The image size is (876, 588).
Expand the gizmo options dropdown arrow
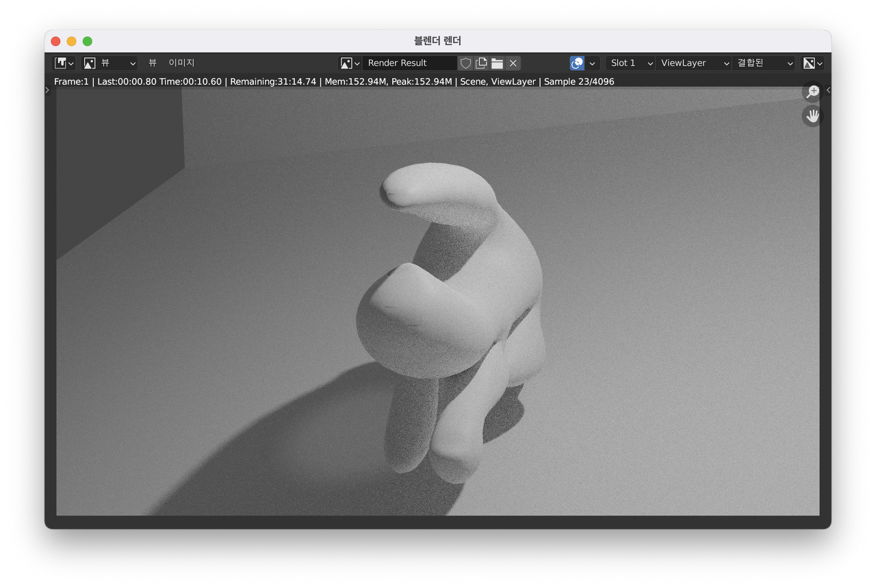click(x=593, y=63)
